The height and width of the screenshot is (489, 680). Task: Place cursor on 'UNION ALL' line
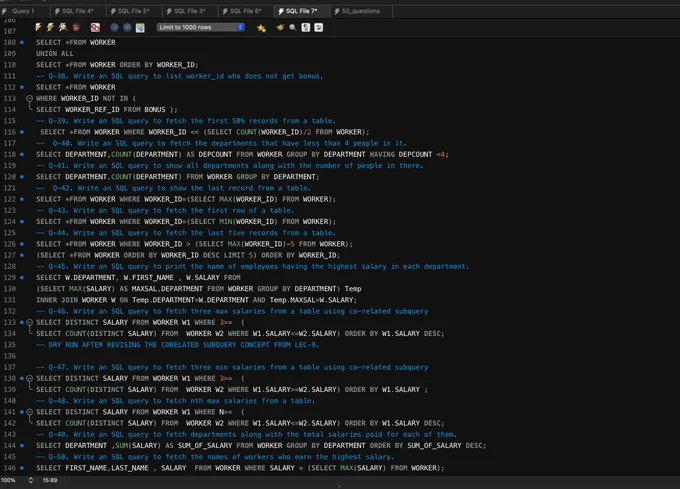[x=55, y=53]
